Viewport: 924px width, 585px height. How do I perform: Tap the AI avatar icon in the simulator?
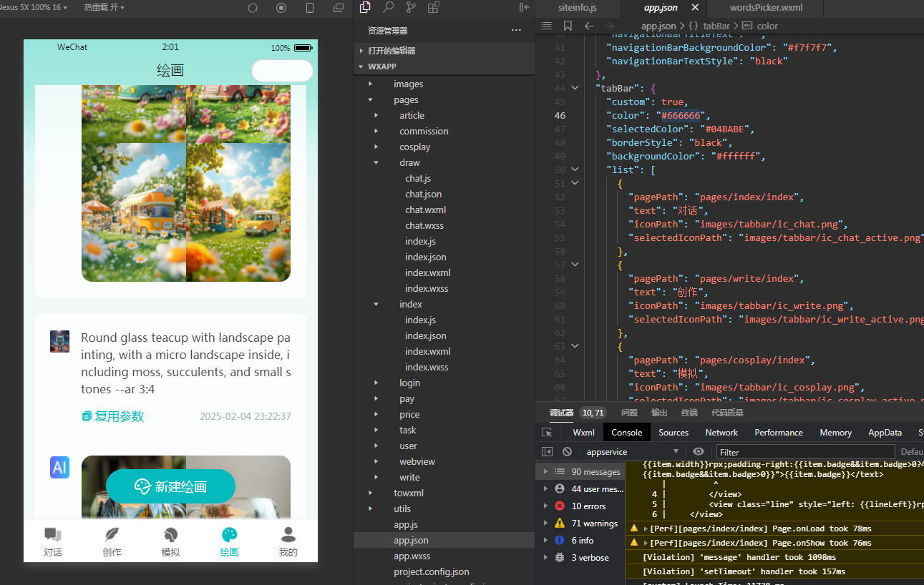59,467
